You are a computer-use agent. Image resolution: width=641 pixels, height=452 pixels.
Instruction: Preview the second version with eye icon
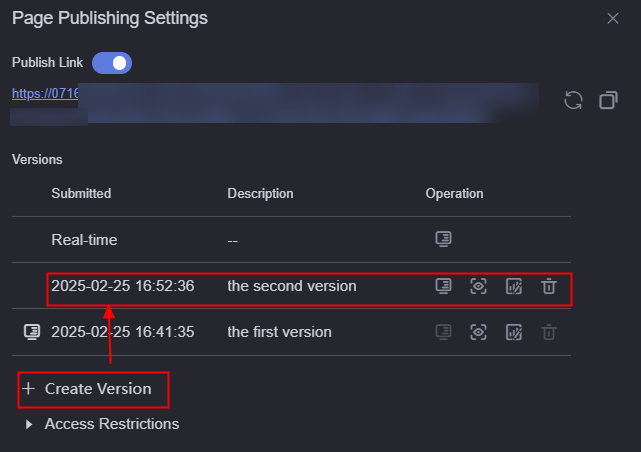coord(478,286)
